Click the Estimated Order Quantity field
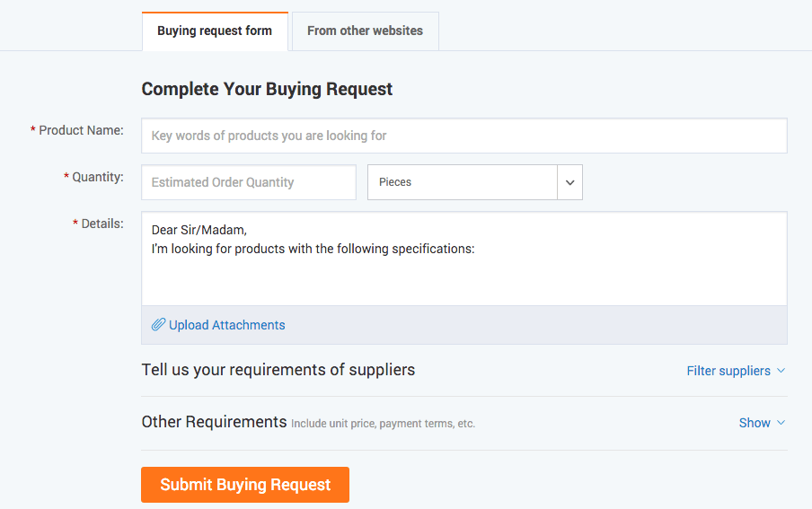 click(249, 182)
